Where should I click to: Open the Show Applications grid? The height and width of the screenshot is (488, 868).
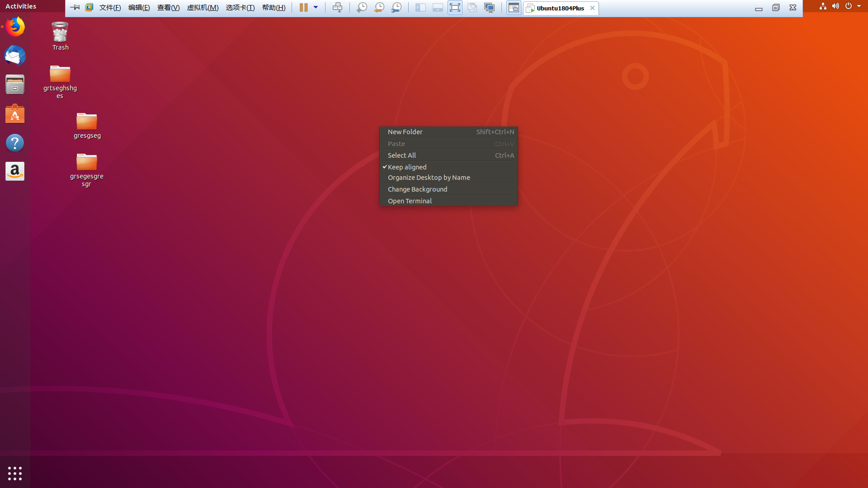point(15,473)
